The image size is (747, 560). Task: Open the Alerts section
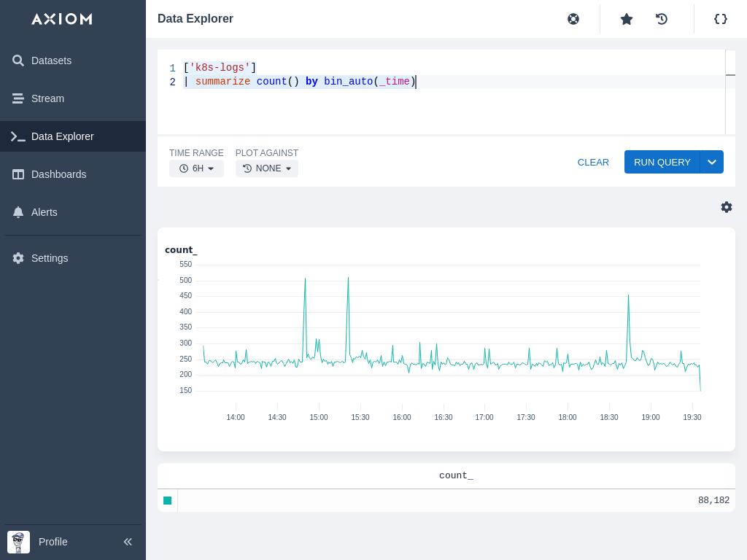[44, 212]
